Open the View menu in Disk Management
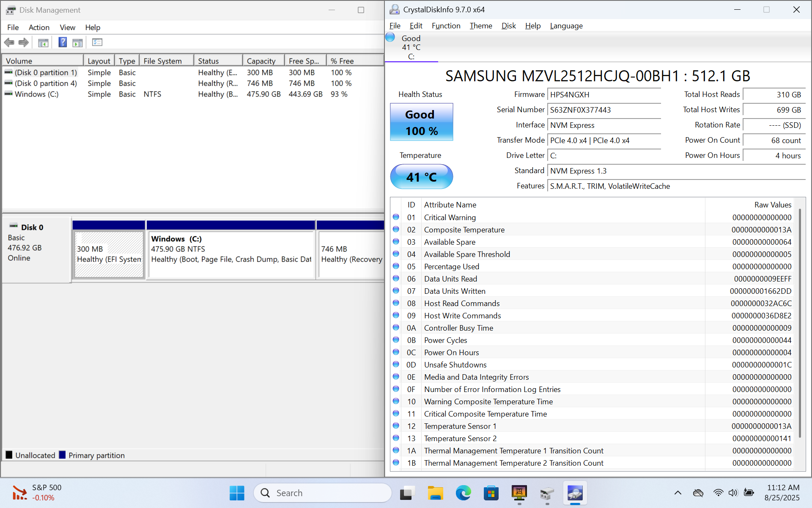Screen dimensions: 812x508 click(67, 28)
